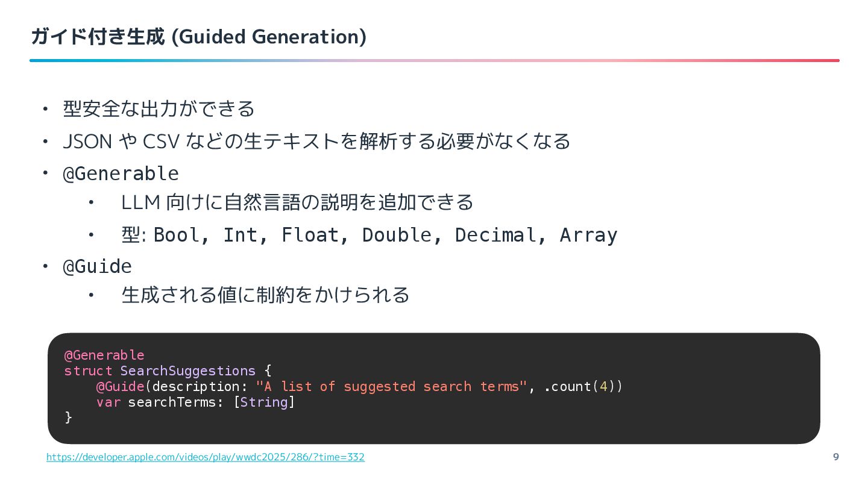Screen dimensions: 868x488
Task: Click the slide page number 9
Action: tap(835, 457)
